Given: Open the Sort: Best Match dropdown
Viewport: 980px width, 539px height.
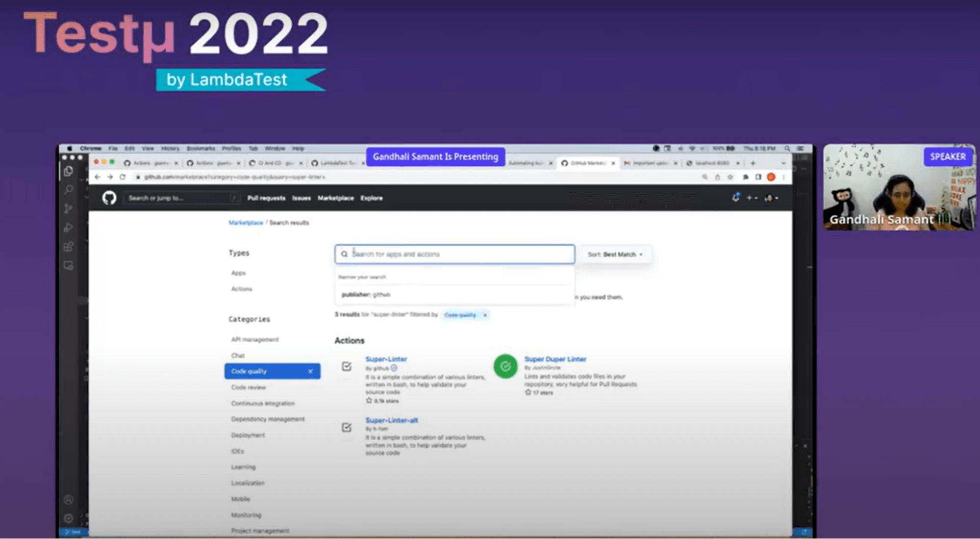Looking at the screenshot, I should [613, 254].
